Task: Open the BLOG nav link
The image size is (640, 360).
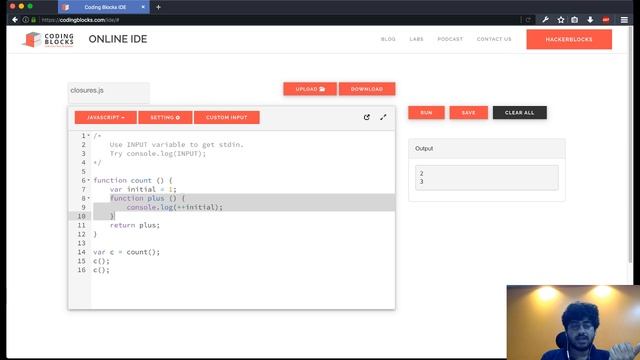Action: 388,39
